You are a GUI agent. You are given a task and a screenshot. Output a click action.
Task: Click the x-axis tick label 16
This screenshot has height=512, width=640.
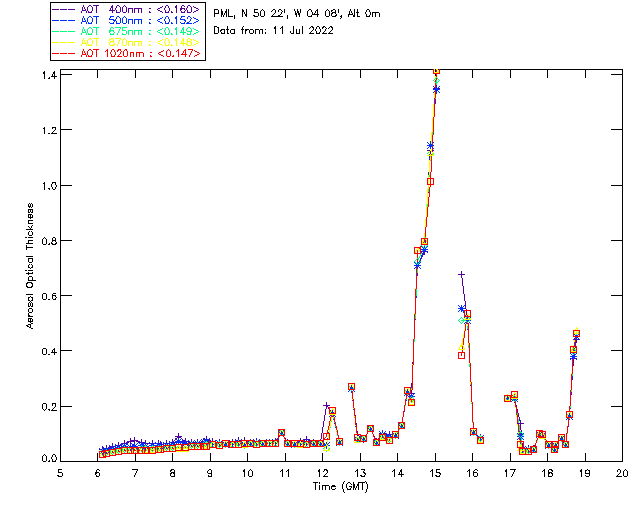[472, 473]
